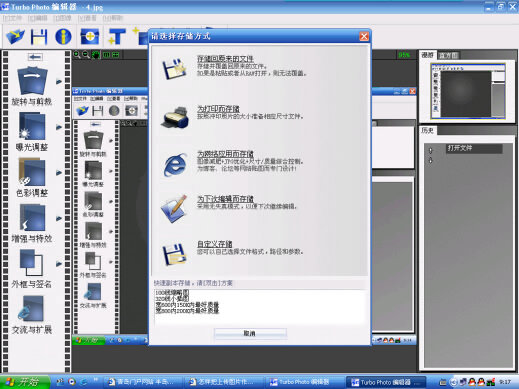Open the 查看 menu
Screen dimensions: 519x389
pyautogui.click(x=87, y=18)
